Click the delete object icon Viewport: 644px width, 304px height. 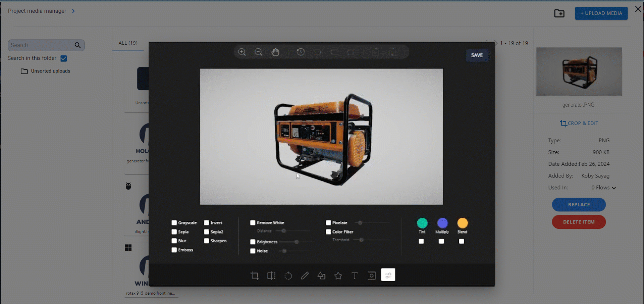click(376, 52)
